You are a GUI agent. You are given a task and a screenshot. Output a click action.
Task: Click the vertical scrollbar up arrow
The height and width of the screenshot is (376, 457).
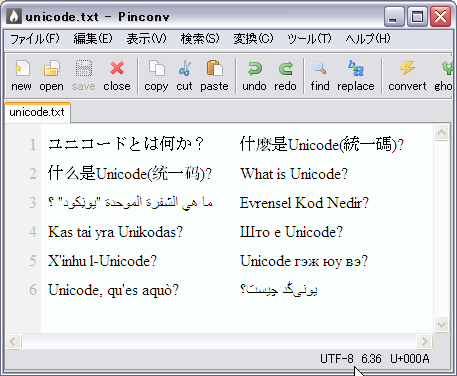(x=441, y=132)
